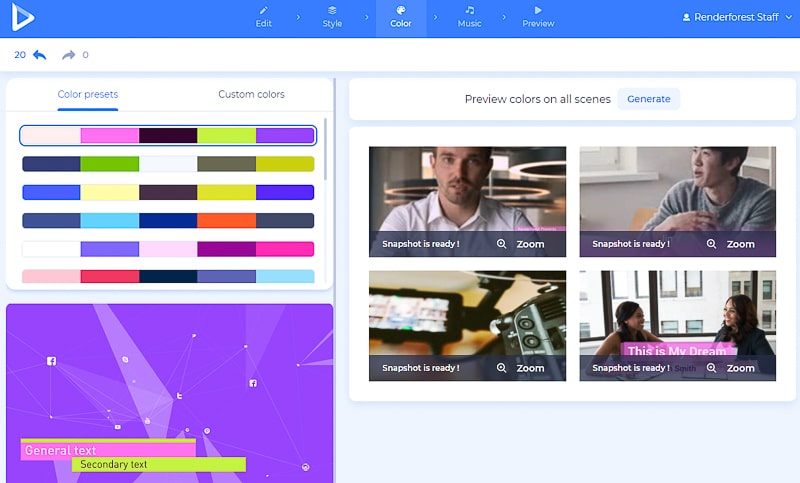Select the Color presets tab
This screenshot has width=800, height=483.
[x=87, y=94]
